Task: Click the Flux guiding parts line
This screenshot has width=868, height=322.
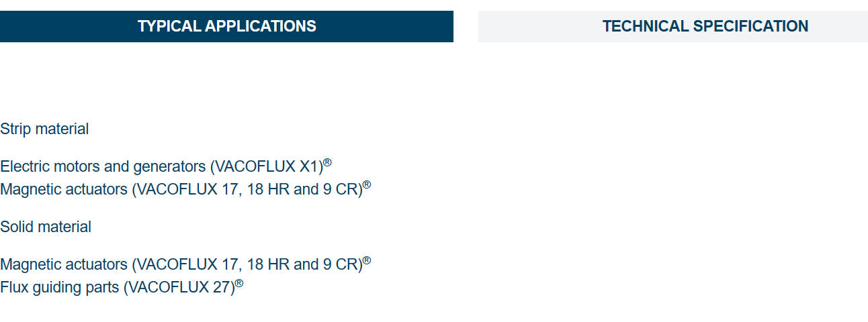Action: 122,286
